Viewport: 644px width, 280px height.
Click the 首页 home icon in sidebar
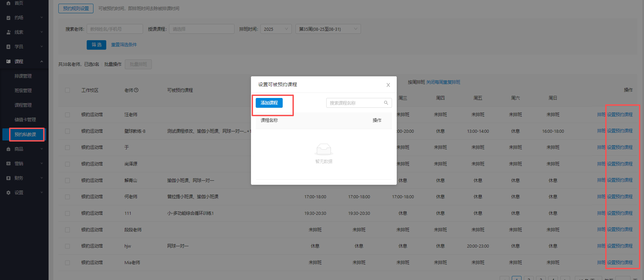click(x=8, y=3)
